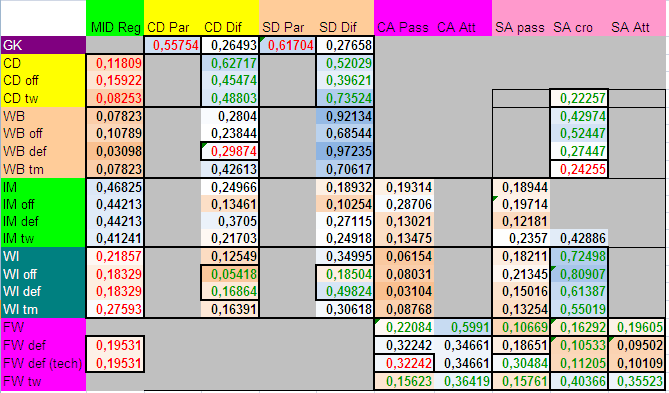
Task: Click WI off crossing value 0,80907
Action: tap(579, 274)
